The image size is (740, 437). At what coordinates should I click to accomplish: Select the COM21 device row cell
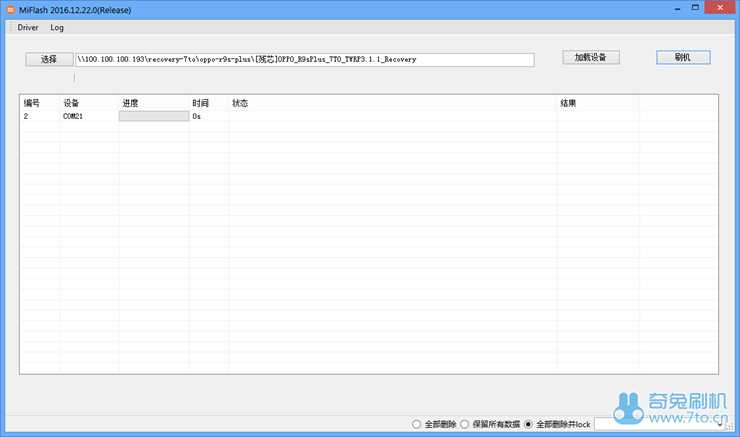click(x=73, y=116)
